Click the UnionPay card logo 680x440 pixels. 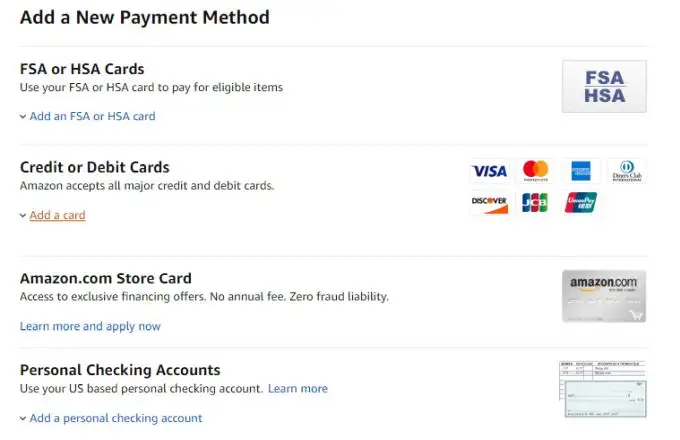tap(580, 203)
